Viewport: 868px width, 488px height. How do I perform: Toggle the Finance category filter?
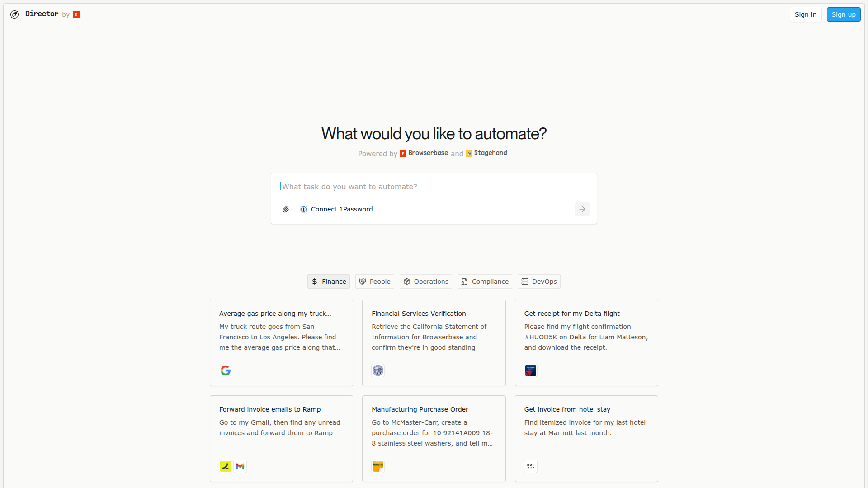pos(328,281)
